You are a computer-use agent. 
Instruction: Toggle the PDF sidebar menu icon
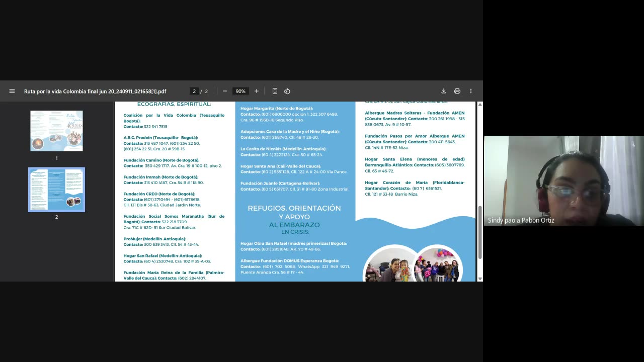[12, 91]
